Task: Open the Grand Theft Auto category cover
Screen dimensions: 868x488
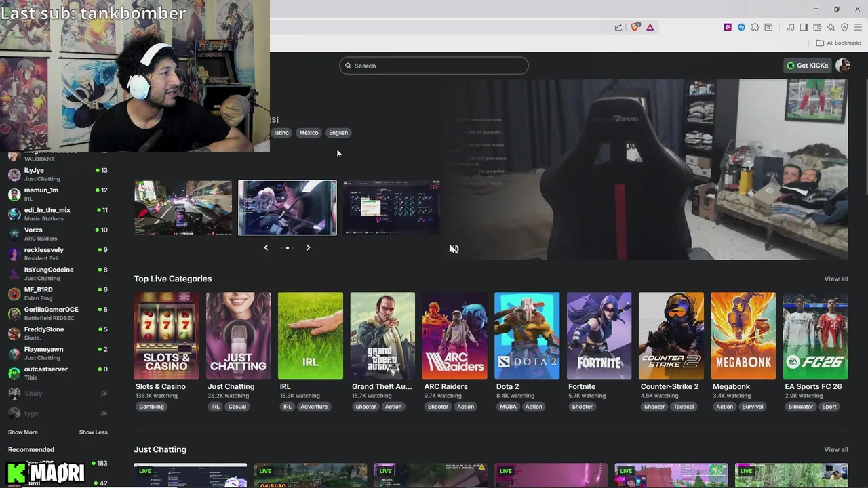Action: coord(382,335)
